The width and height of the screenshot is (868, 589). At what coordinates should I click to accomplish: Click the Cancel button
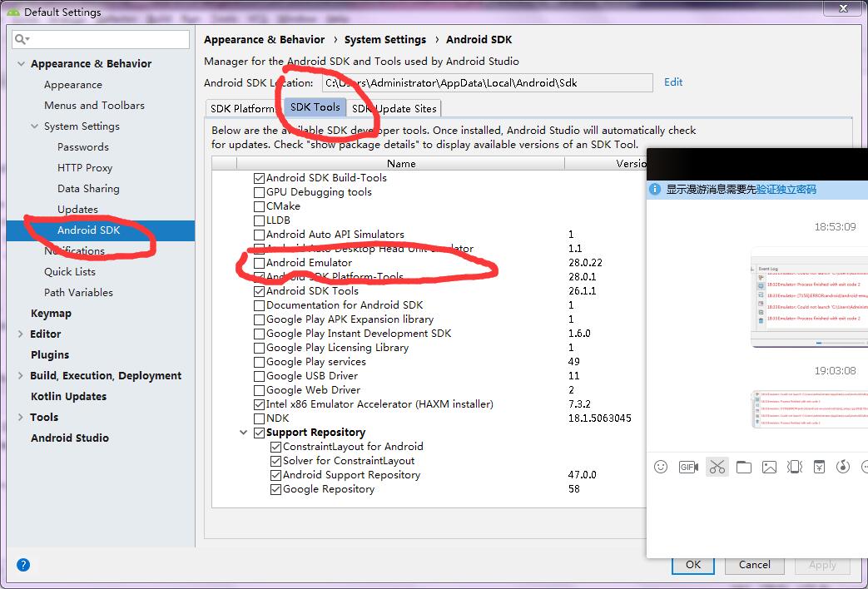755,565
